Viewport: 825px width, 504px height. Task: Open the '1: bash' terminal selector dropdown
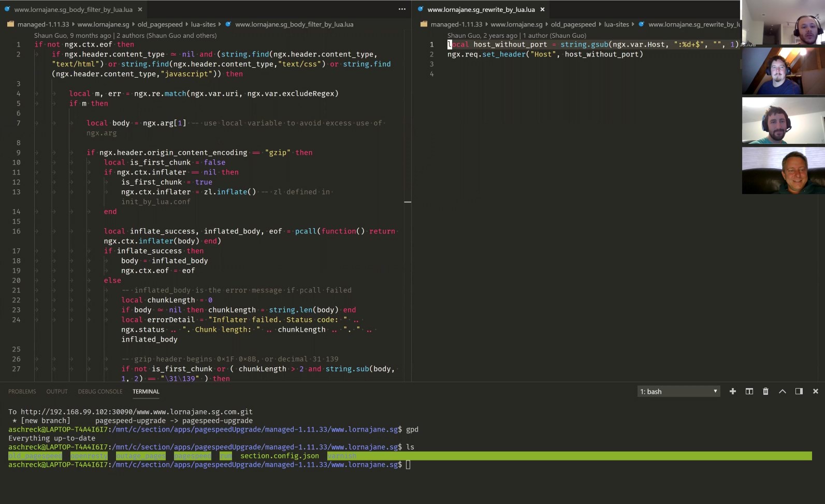click(x=678, y=391)
